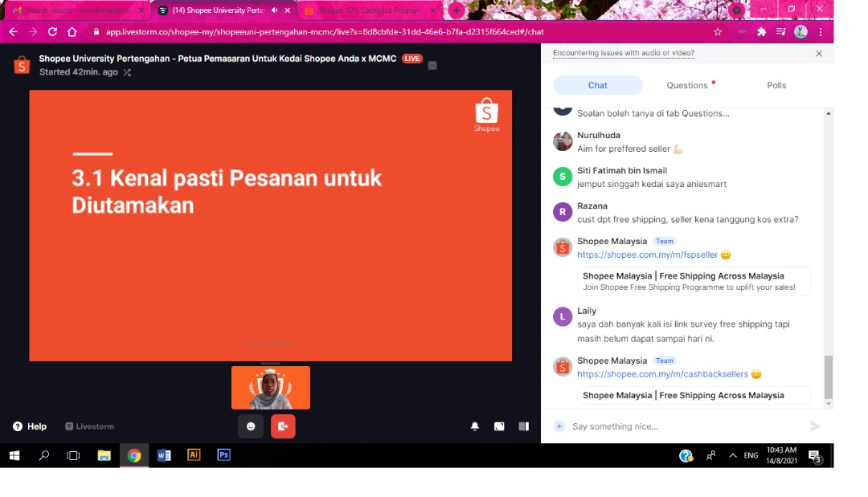Click Razana's avatar in chat

tap(563, 212)
